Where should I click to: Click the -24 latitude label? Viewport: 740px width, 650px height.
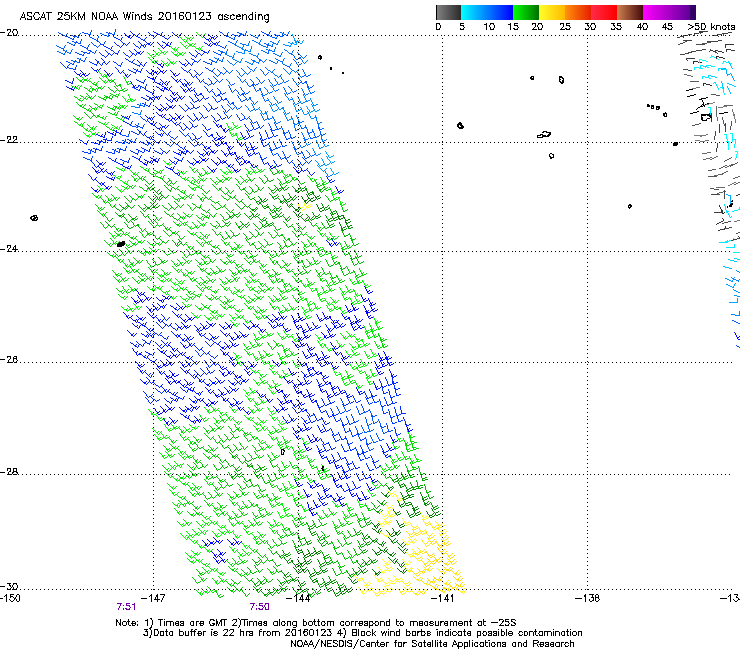[x=9, y=249]
